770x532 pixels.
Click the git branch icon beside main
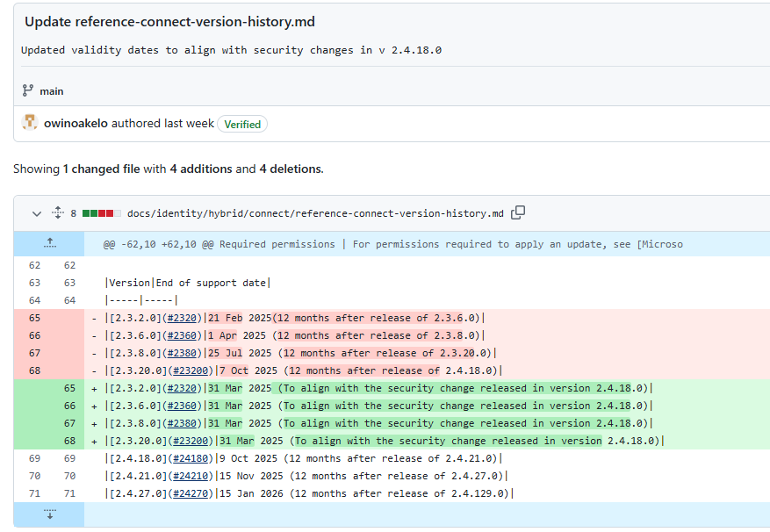tap(27, 91)
